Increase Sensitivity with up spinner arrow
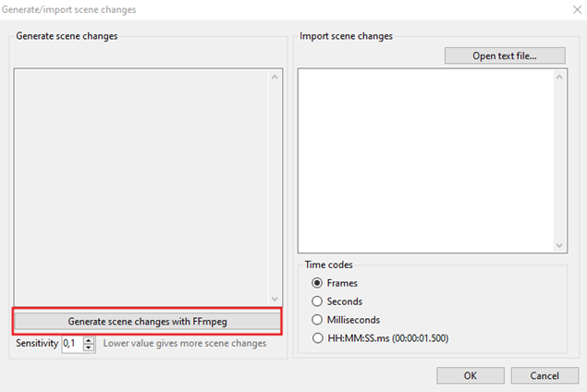 [x=89, y=340]
